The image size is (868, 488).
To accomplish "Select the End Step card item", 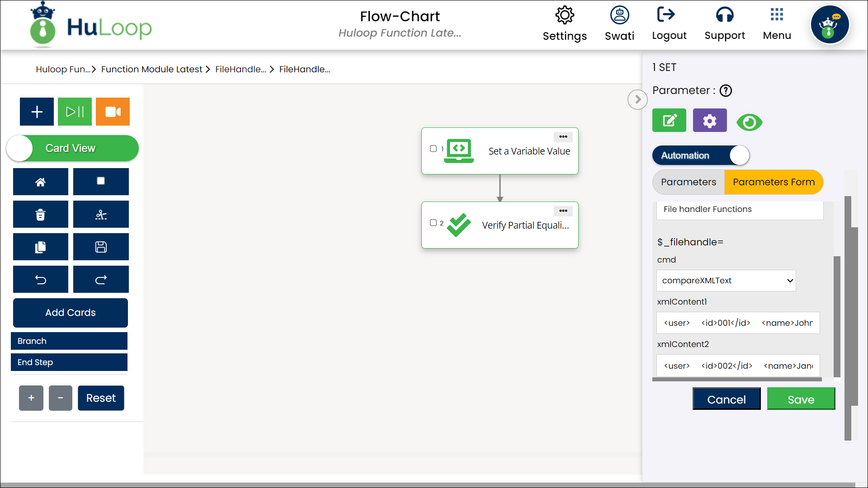I will pos(69,362).
